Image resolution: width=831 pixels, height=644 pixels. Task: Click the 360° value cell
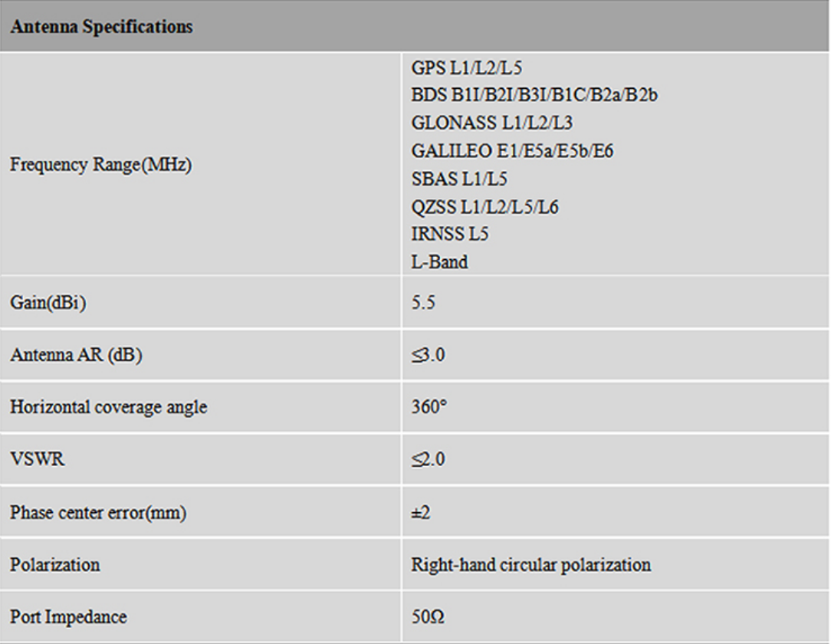[424, 406]
